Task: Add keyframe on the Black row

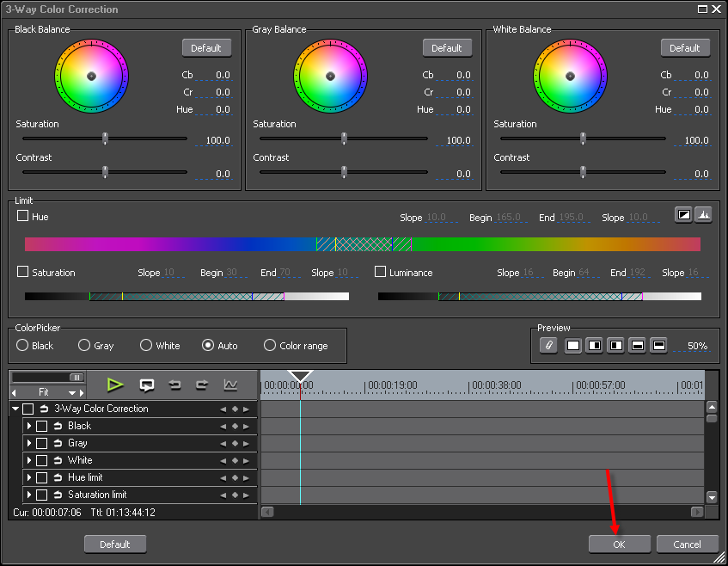Action: point(235,426)
